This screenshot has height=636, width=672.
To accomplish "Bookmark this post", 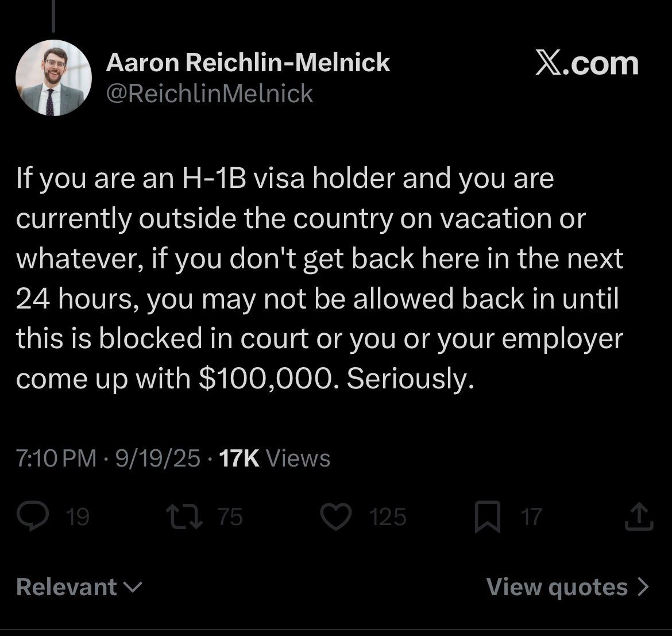I will [x=488, y=517].
